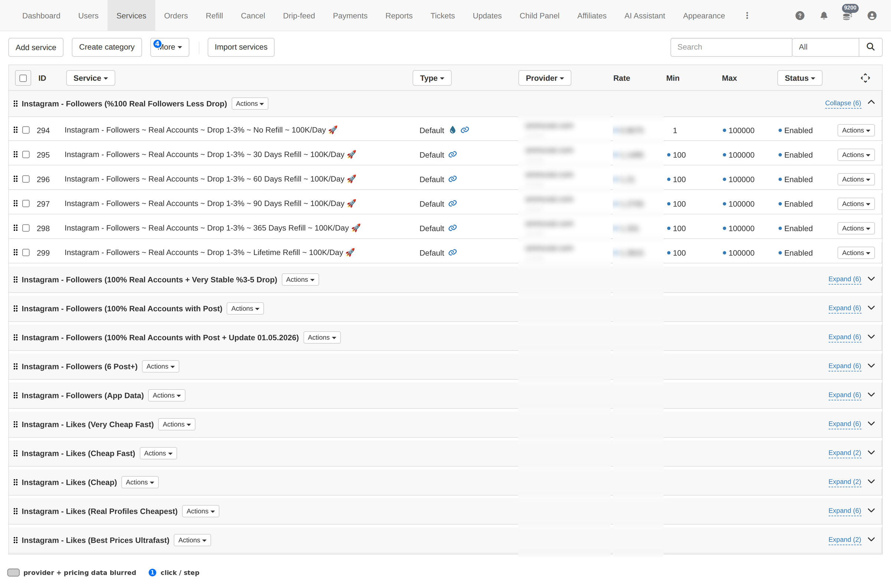Click the Import services button
This screenshot has width=891, height=588.
pos(241,47)
